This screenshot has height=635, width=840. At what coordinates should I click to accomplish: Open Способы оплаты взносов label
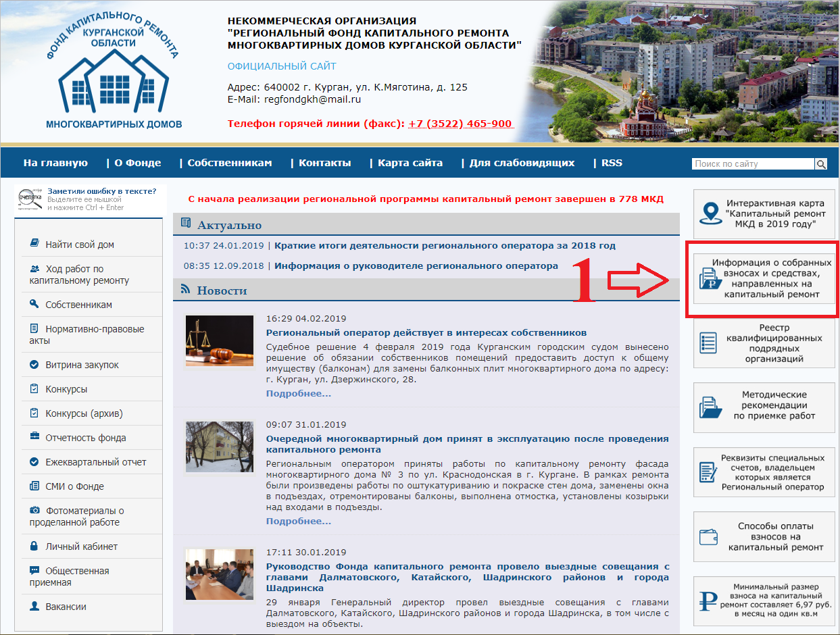coord(775,536)
